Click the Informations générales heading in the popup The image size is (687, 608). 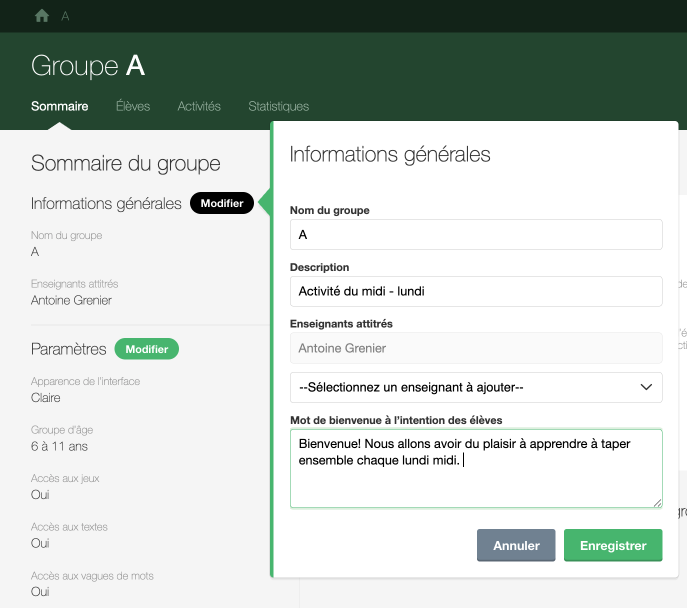(x=389, y=154)
